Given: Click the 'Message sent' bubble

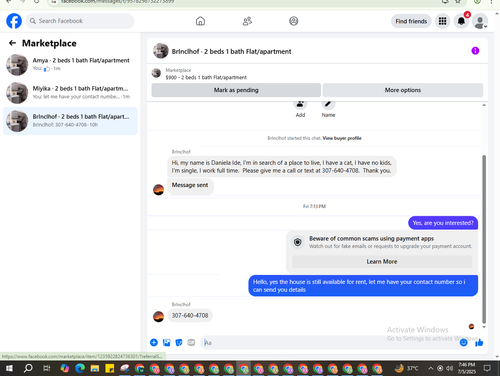Looking at the screenshot, I should coord(190,185).
